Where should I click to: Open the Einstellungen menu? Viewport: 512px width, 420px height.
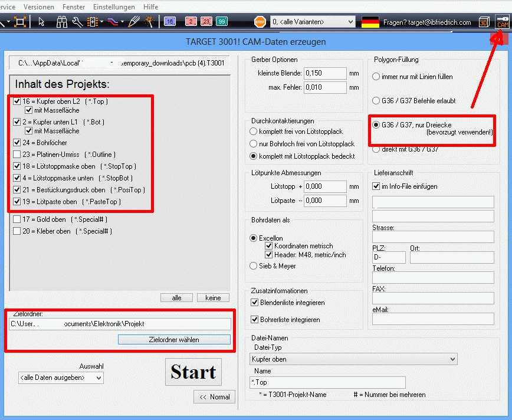(x=114, y=7)
